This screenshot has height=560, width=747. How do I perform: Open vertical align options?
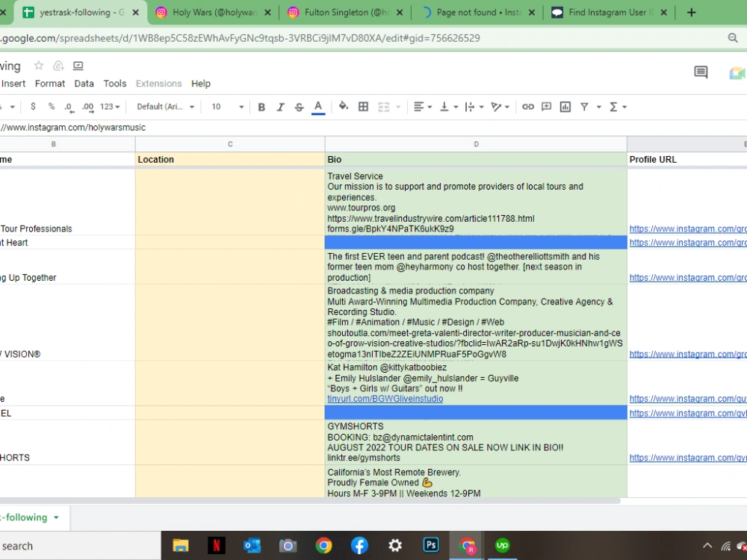tap(449, 107)
